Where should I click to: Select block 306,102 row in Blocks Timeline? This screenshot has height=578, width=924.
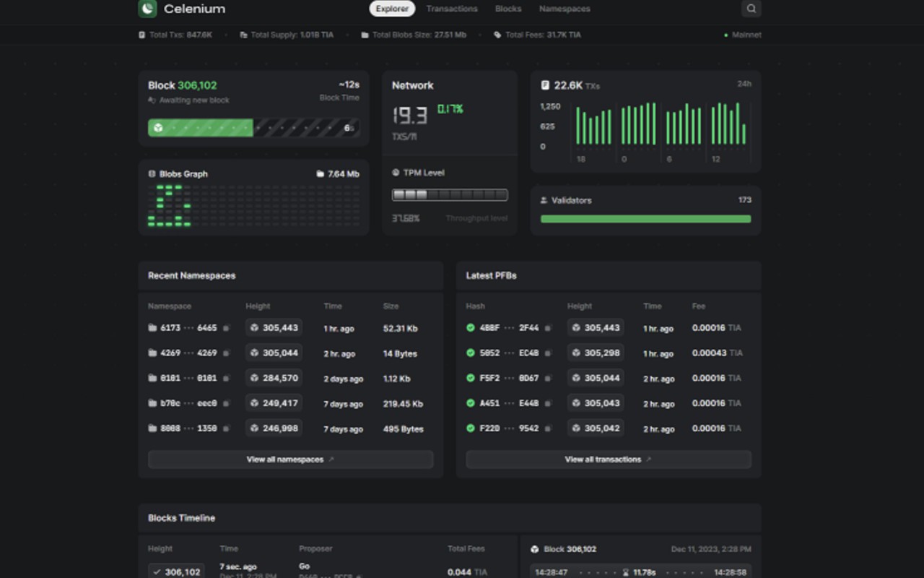[x=176, y=571]
